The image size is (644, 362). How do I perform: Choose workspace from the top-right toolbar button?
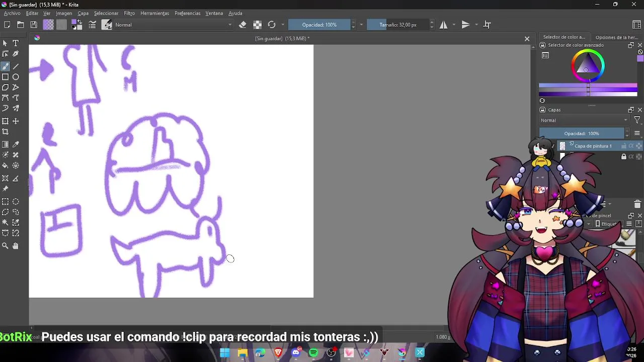coord(636,25)
